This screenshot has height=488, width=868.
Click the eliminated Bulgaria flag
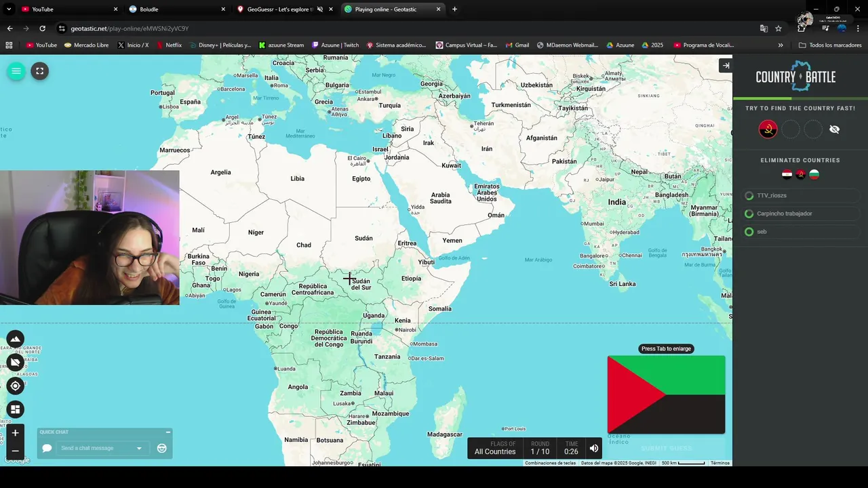[814, 174]
